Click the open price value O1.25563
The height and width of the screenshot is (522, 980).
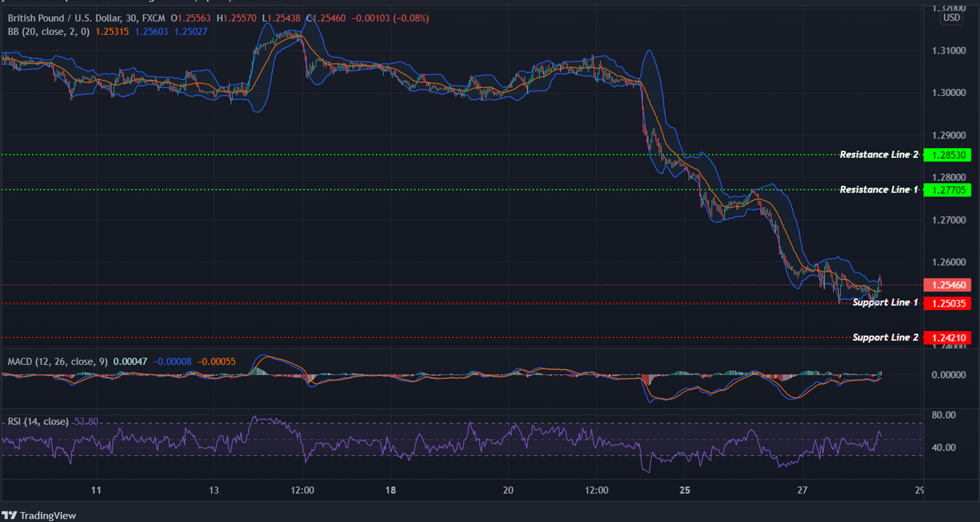click(x=188, y=18)
